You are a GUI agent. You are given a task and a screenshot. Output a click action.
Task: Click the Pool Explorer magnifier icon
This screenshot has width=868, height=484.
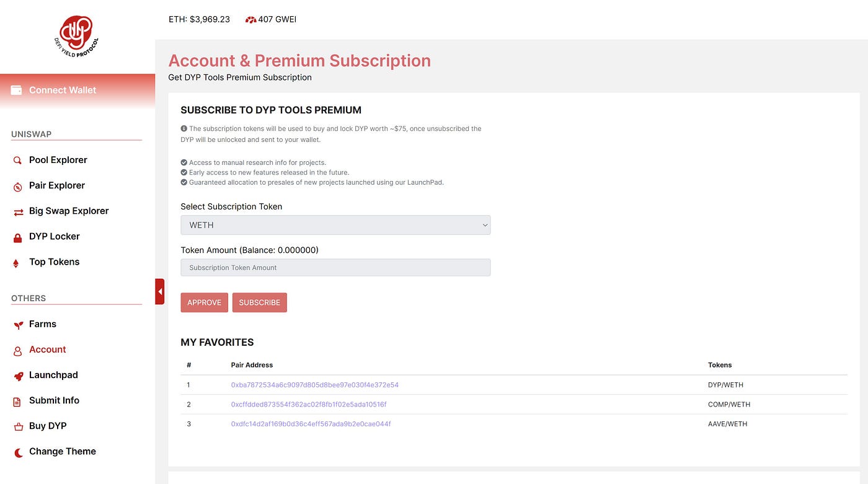(x=17, y=161)
